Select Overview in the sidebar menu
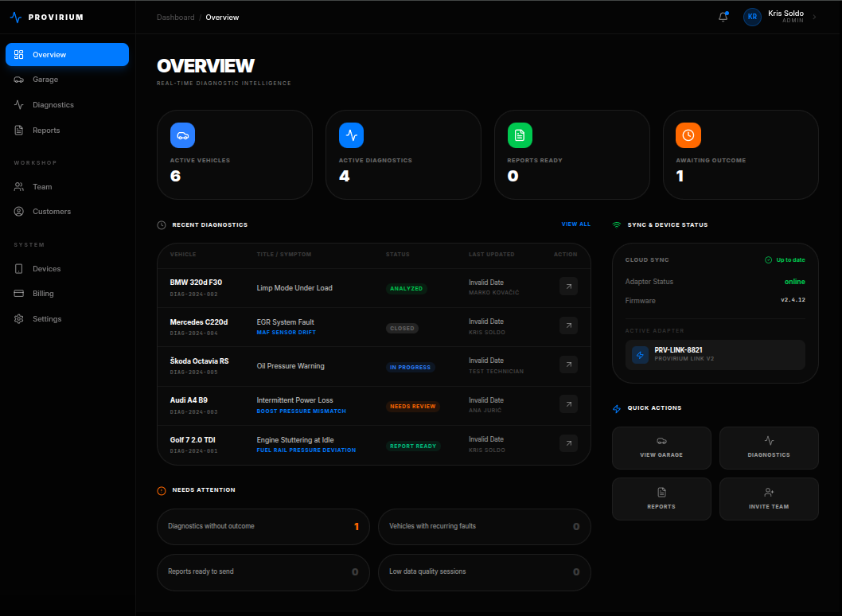This screenshot has width=842, height=616. pos(48,54)
